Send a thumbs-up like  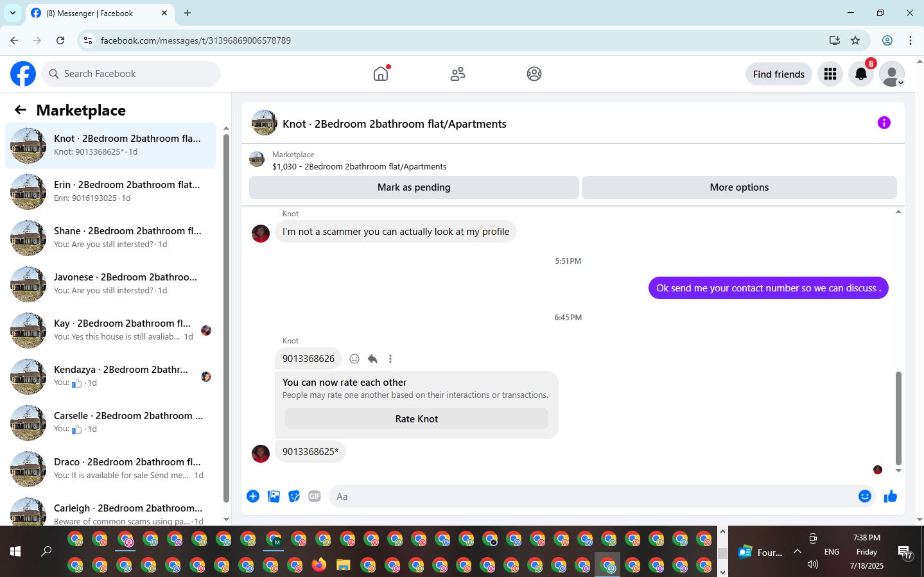click(x=891, y=496)
